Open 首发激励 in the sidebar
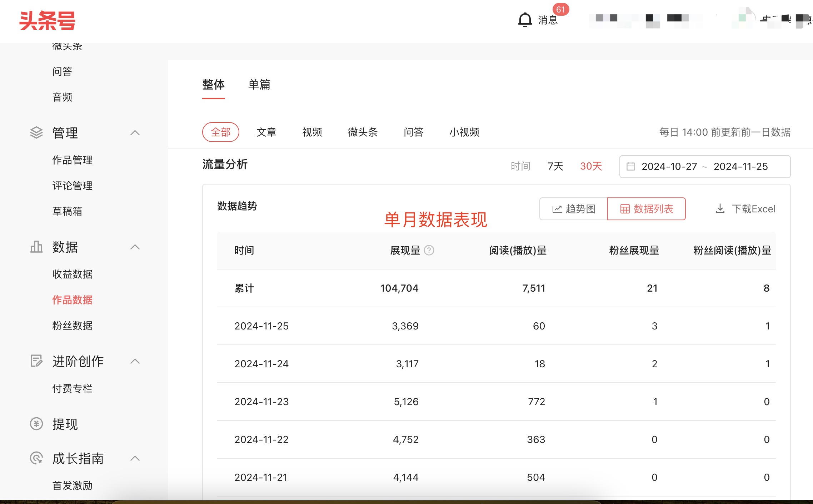The image size is (813, 504). point(72,485)
